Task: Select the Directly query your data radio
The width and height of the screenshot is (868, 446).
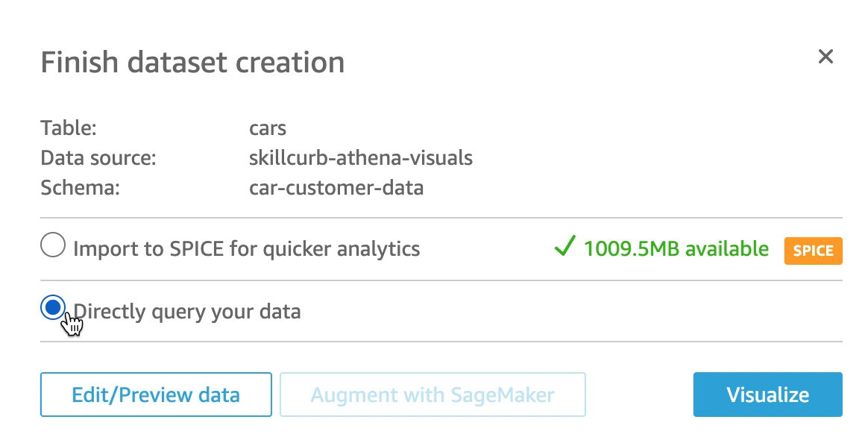Action: pyautogui.click(x=53, y=307)
